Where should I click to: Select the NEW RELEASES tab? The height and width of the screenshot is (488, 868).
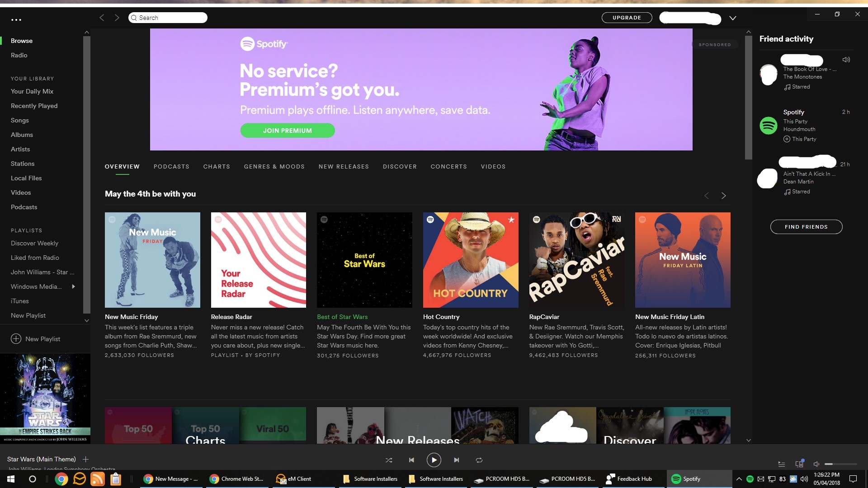(344, 166)
